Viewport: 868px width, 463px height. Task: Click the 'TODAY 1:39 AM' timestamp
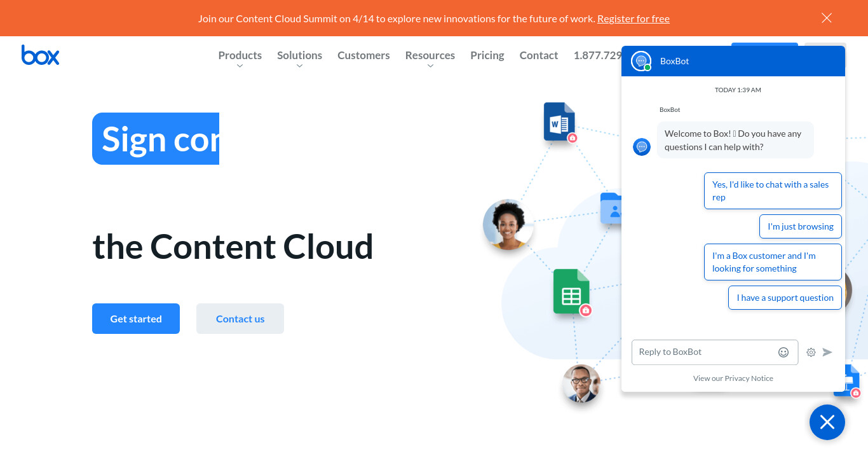pos(738,90)
